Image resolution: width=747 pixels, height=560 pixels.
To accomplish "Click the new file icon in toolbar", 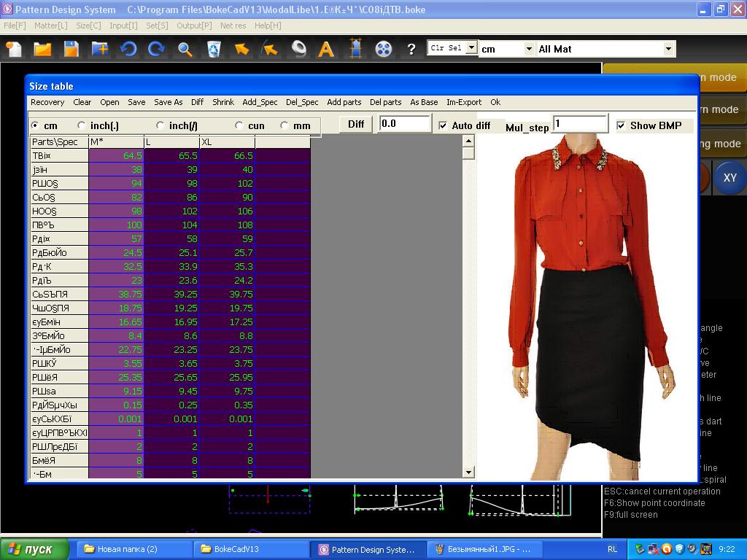I will point(14,49).
